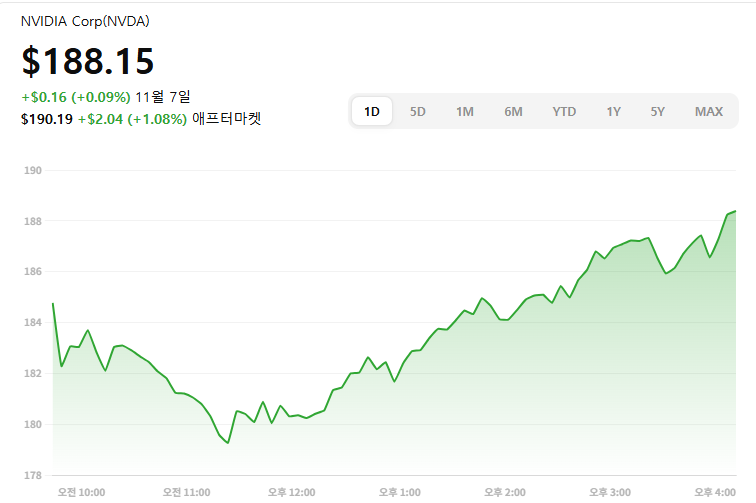756x503 pixels.
Task: Click the 186 y-axis label
Action: (33, 272)
